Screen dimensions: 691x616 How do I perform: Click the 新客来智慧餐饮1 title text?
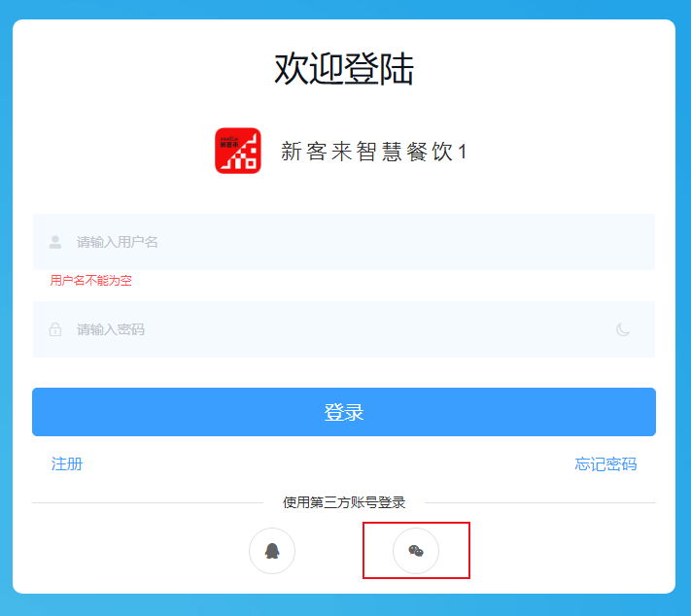[x=374, y=152]
